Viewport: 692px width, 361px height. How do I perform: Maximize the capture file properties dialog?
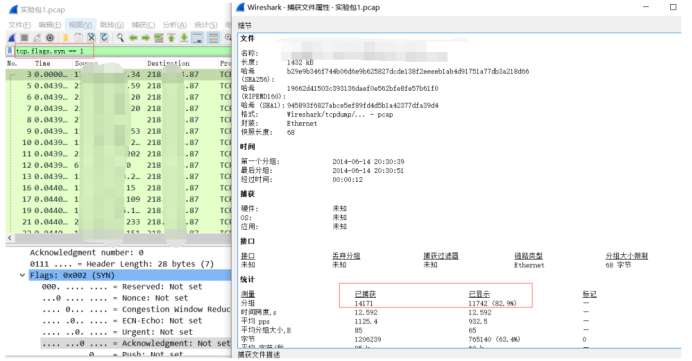[x=673, y=7]
